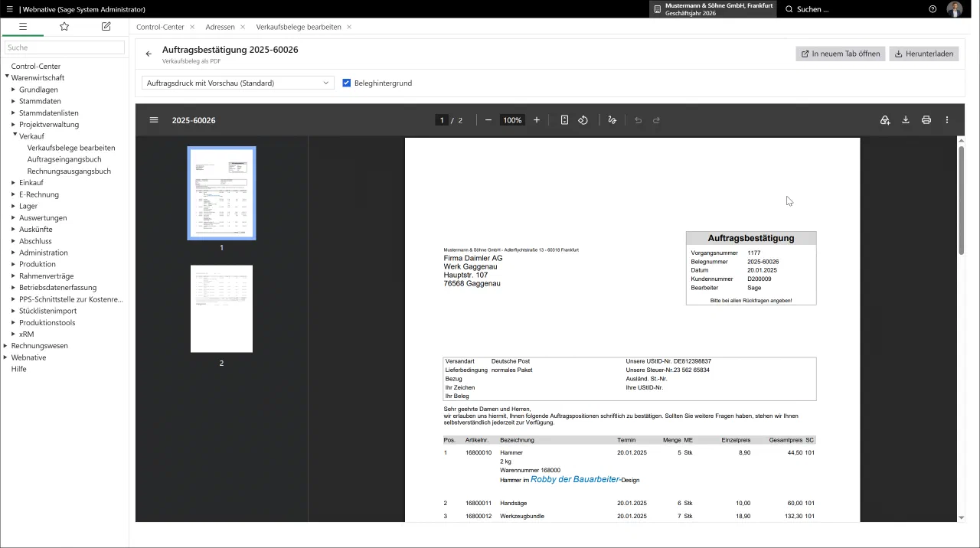The height and width of the screenshot is (548, 980).
Task: Activate the PDF draw annotation tool
Action: click(612, 120)
